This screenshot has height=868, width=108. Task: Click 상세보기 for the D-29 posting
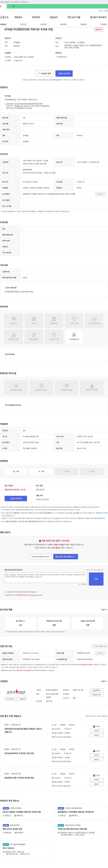(x=97, y=780)
